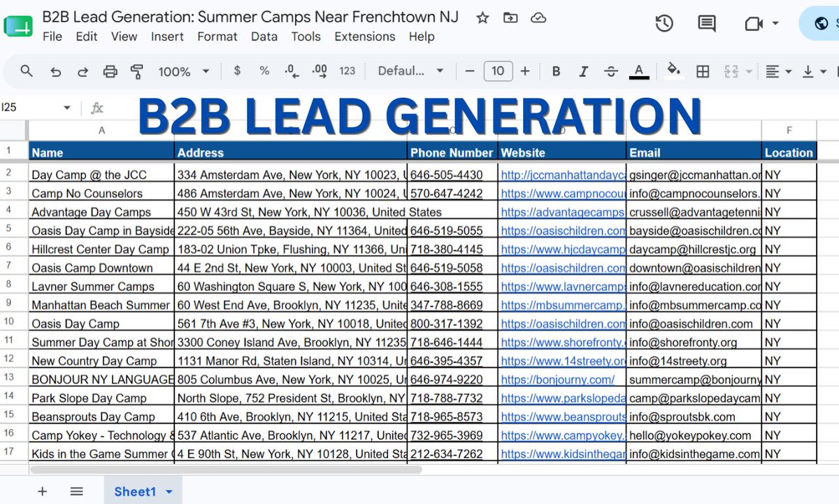839x504 pixels.
Task: Select column F header
Action: pos(789,130)
